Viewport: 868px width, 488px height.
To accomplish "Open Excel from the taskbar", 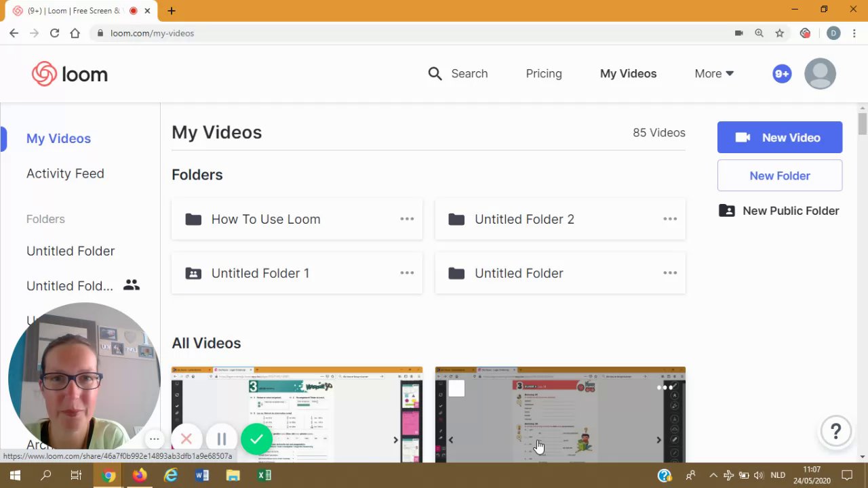I will click(264, 475).
